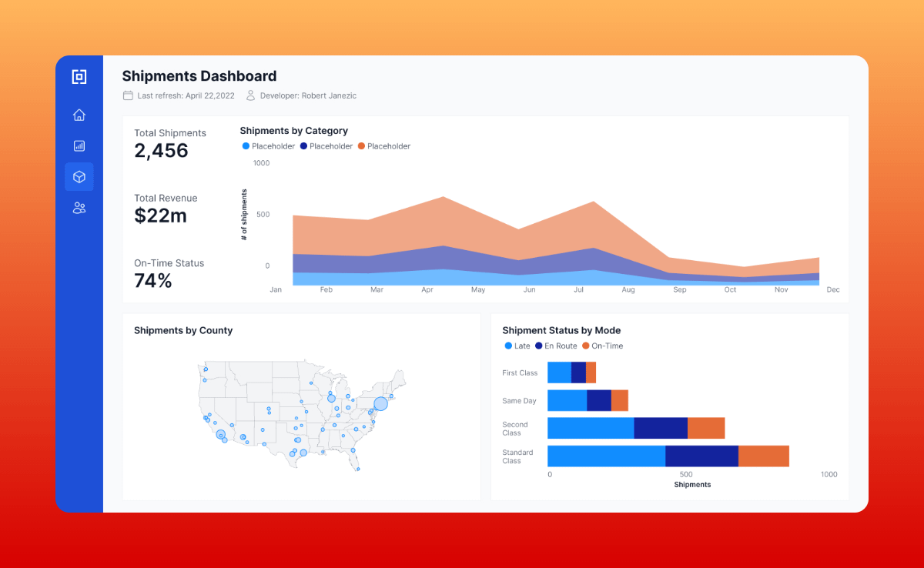This screenshot has height=568, width=924.
Task: Toggle the light blue Placeholder legend series
Action: pos(268,146)
